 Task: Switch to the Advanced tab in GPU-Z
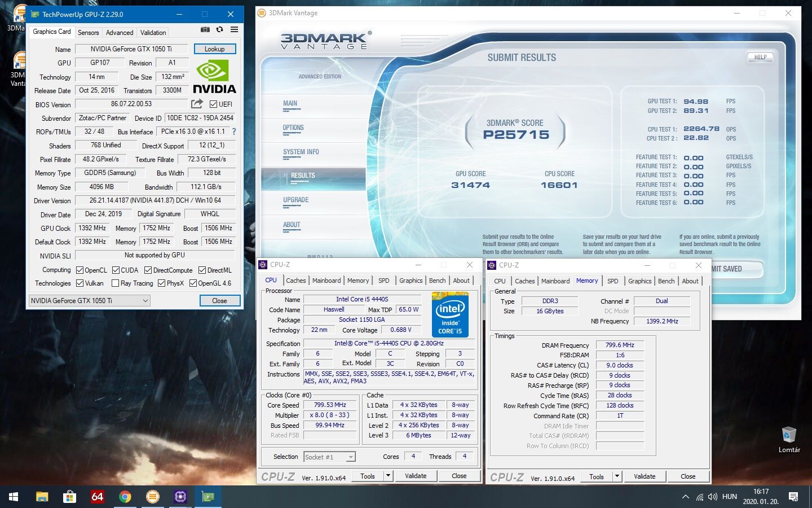[x=120, y=33]
